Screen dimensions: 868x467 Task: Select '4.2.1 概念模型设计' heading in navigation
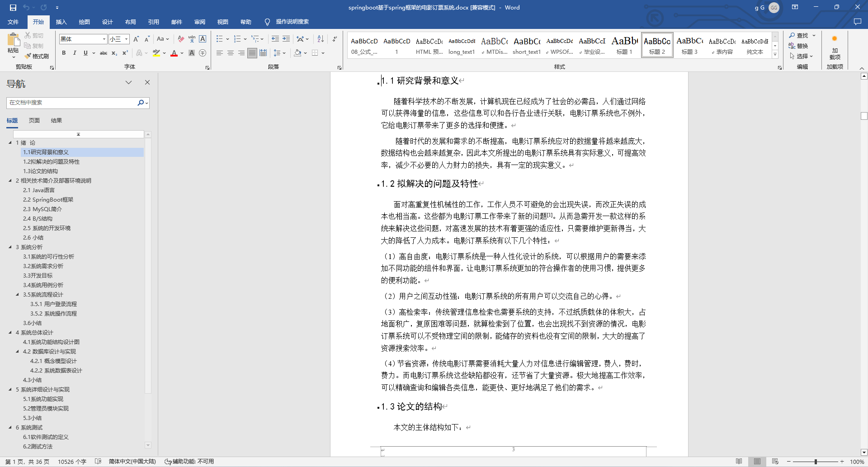[x=53, y=361]
